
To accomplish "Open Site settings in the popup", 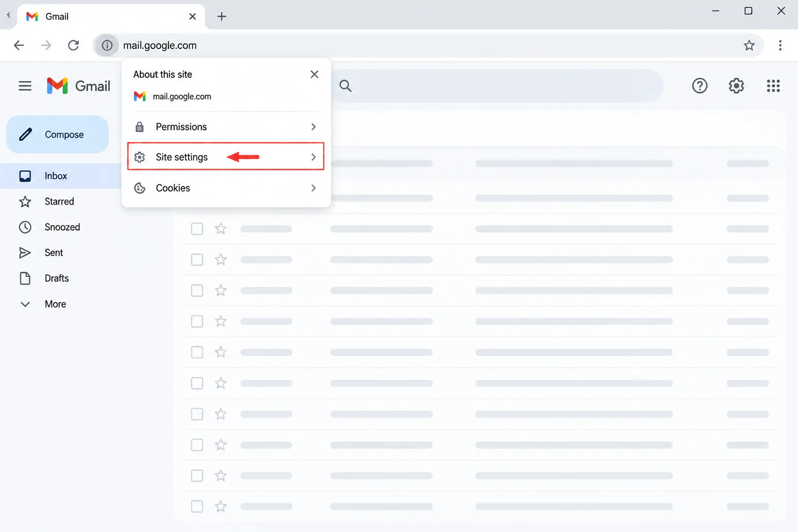I will point(226,157).
